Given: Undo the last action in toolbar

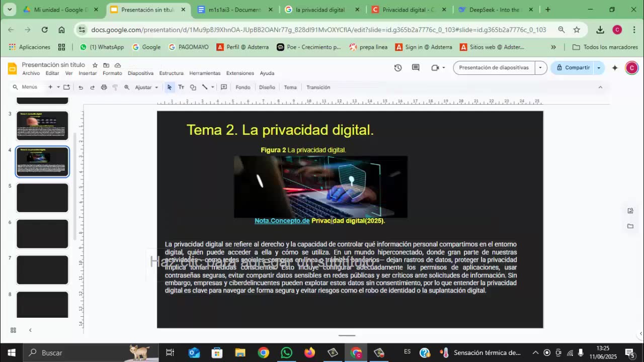Looking at the screenshot, I should pyautogui.click(x=80, y=87).
